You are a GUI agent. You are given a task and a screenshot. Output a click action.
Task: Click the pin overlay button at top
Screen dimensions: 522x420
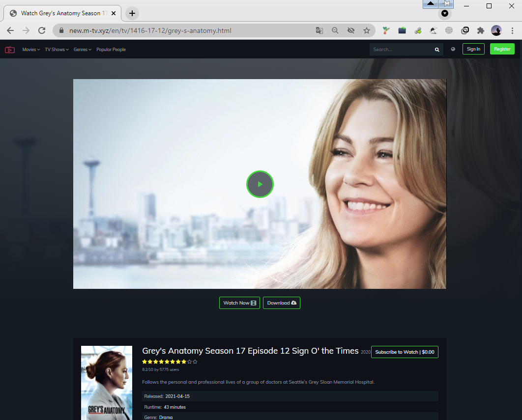point(446,3)
